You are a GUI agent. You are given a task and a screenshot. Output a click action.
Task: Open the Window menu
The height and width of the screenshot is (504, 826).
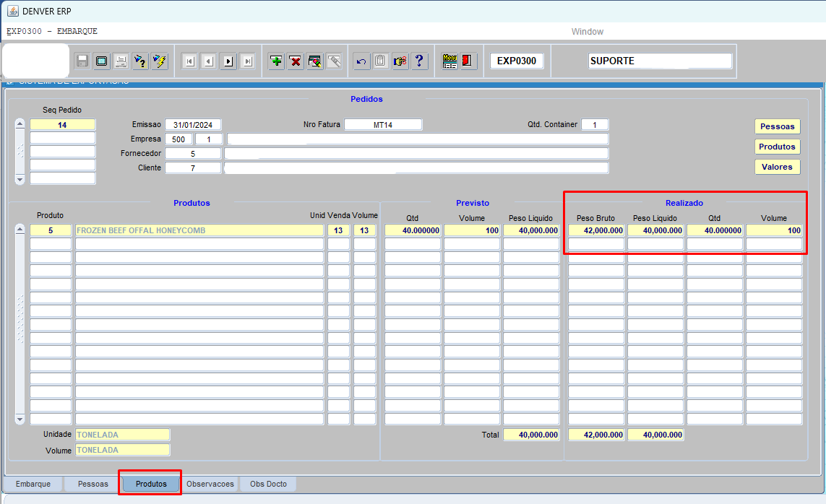coord(588,32)
